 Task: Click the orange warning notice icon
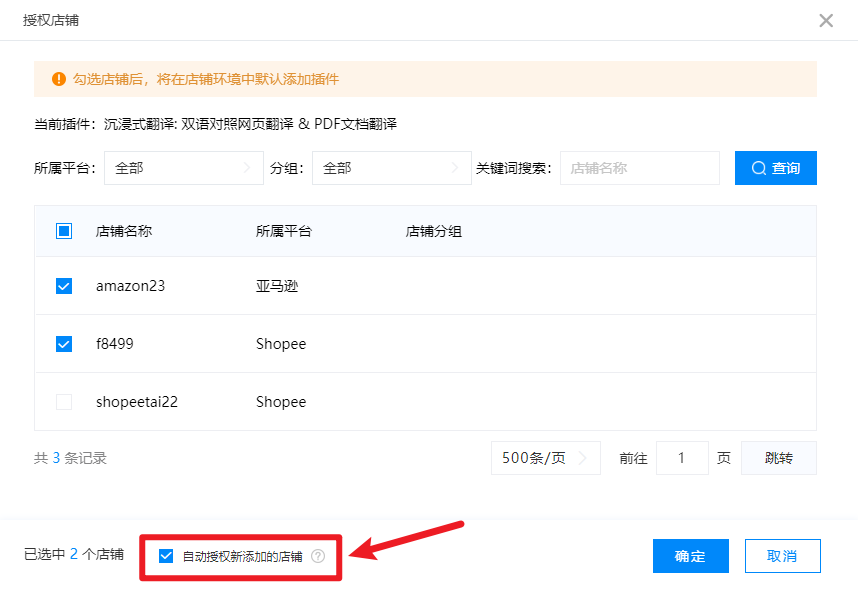pyautogui.click(x=58, y=79)
